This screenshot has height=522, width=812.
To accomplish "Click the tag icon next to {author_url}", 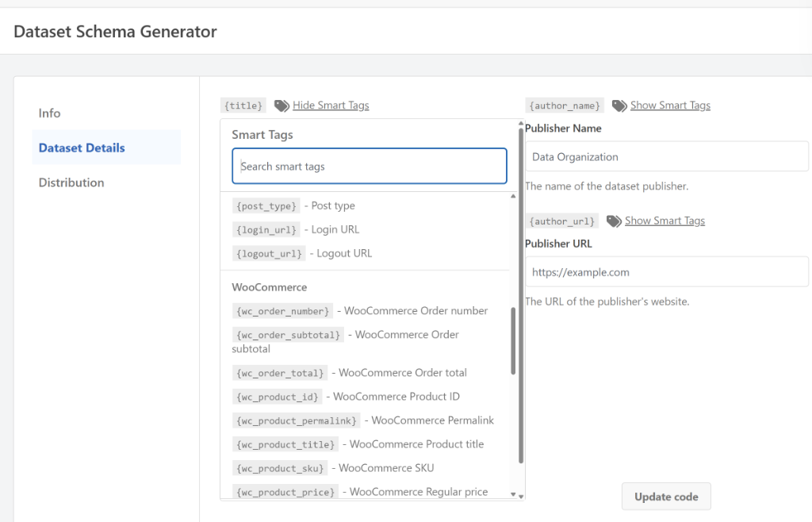I will coord(614,221).
